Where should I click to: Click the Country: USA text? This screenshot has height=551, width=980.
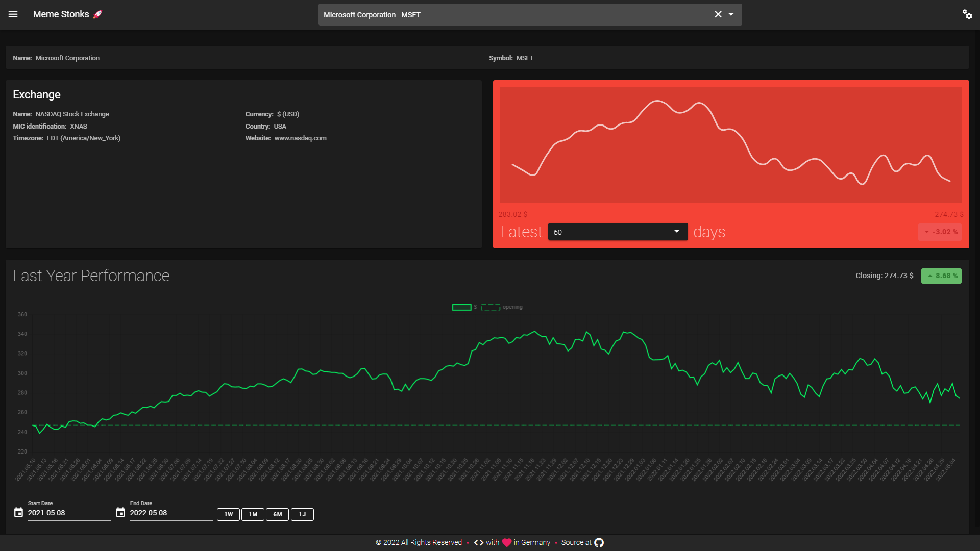265,127
